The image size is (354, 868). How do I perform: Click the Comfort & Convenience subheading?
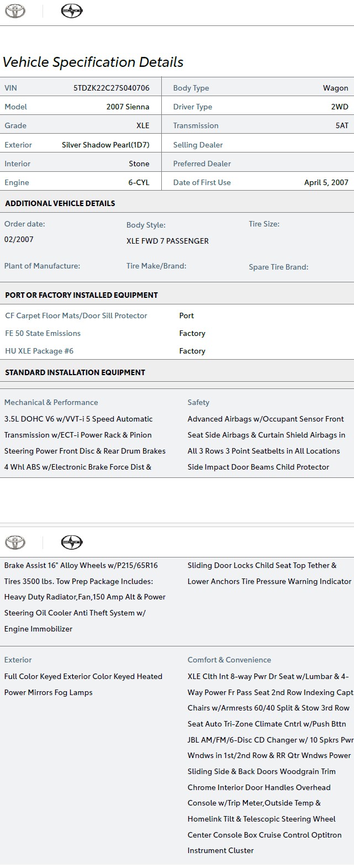click(x=229, y=660)
